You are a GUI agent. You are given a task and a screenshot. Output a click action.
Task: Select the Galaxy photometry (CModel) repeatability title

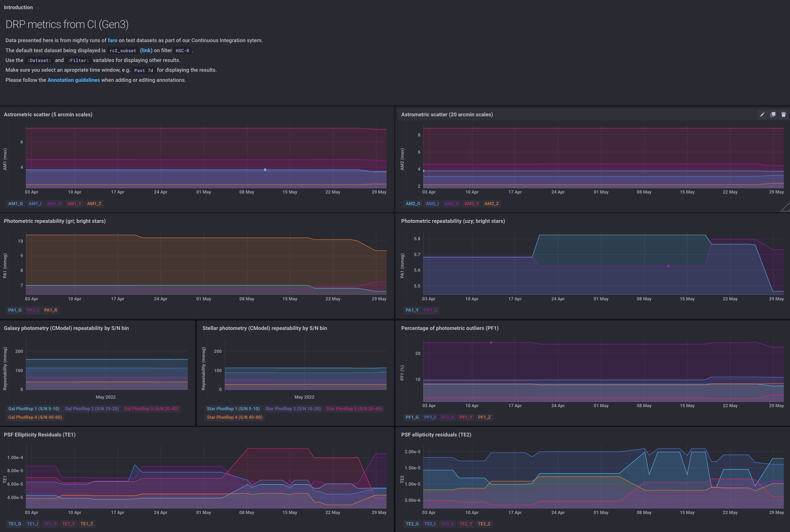click(66, 328)
